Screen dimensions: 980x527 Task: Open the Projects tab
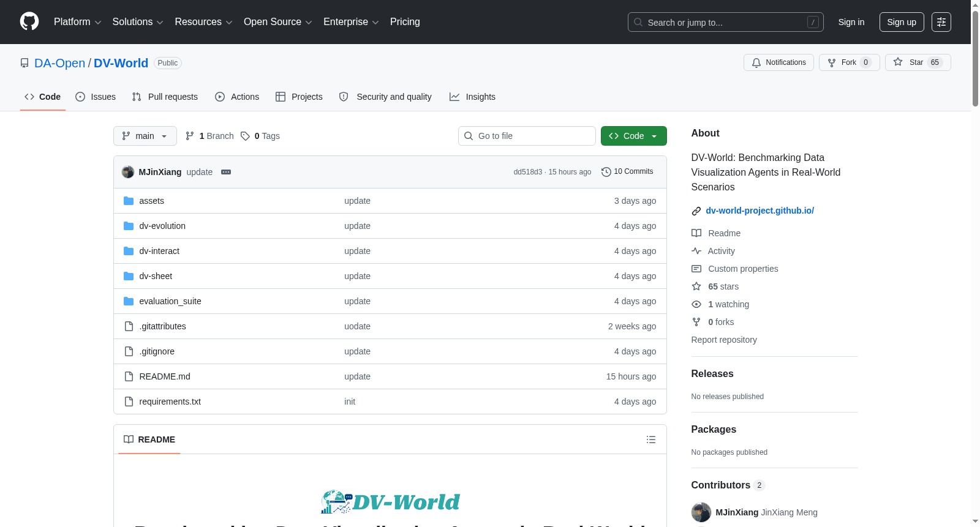(x=299, y=97)
